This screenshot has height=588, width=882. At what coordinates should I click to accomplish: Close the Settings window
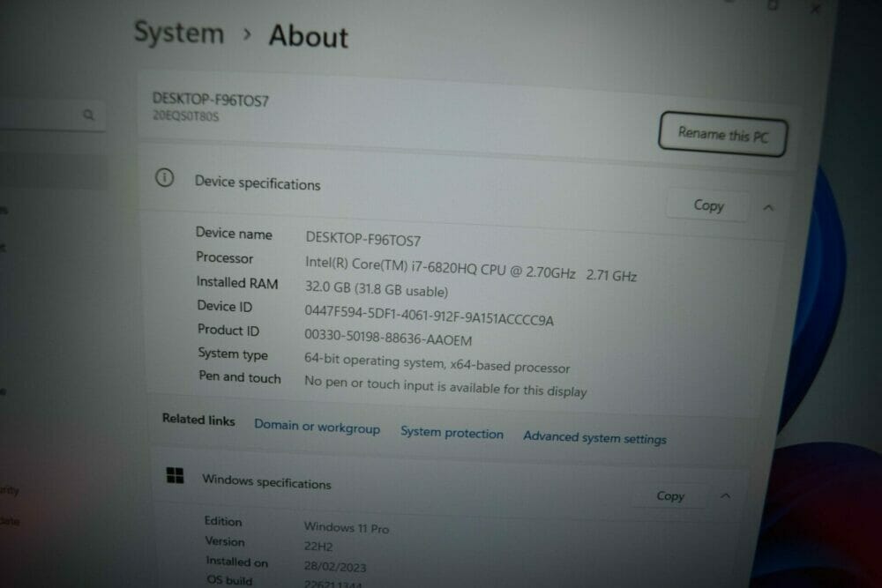tap(815, 9)
